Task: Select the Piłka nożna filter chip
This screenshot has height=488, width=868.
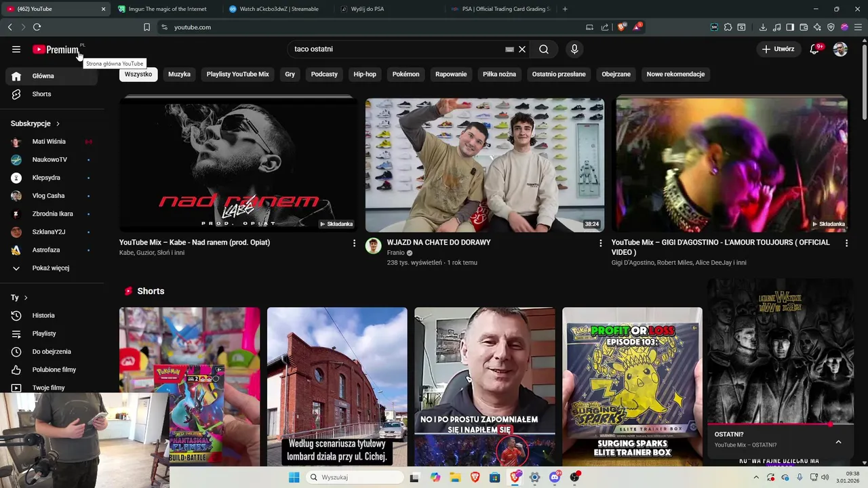Action: (499, 74)
